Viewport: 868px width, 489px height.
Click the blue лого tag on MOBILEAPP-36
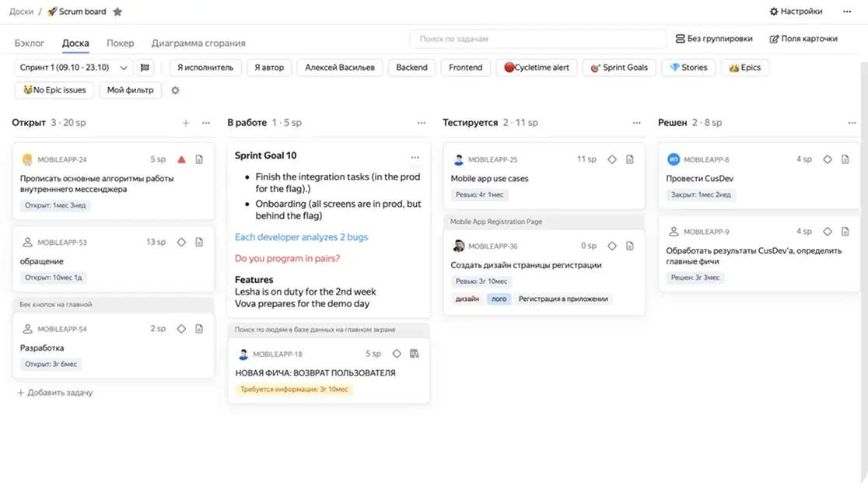point(499,299)
